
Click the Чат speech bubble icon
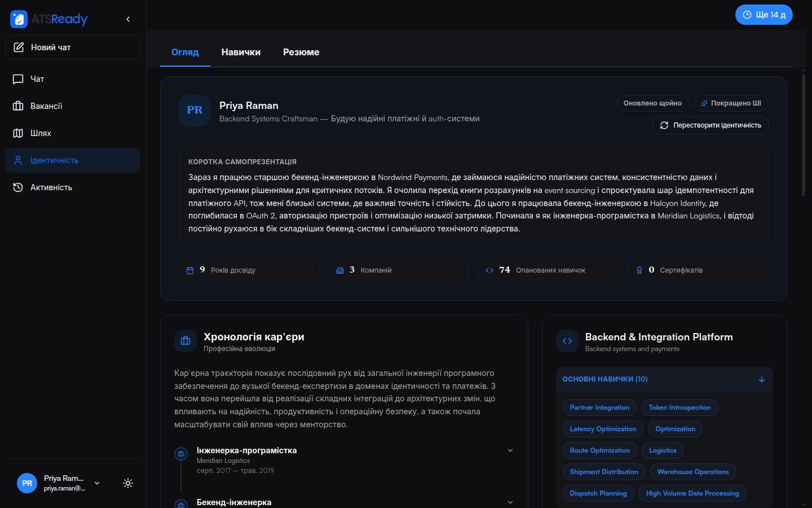tap(18, 79)
